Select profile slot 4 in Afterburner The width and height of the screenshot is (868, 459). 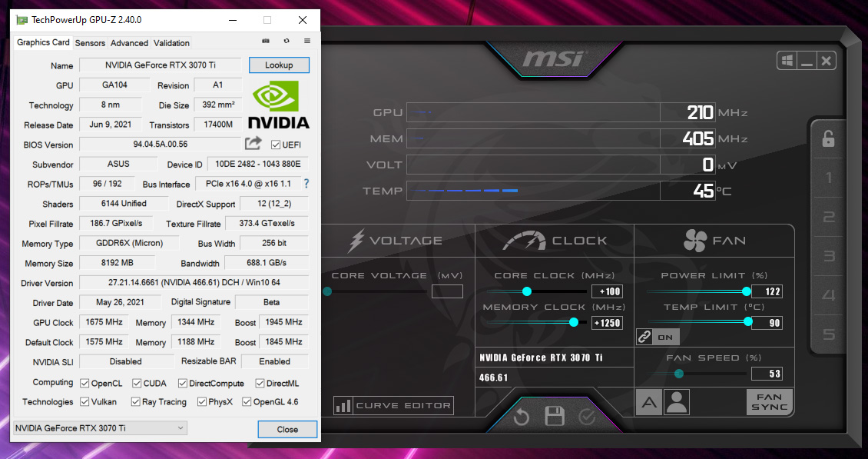pos(829,295)
